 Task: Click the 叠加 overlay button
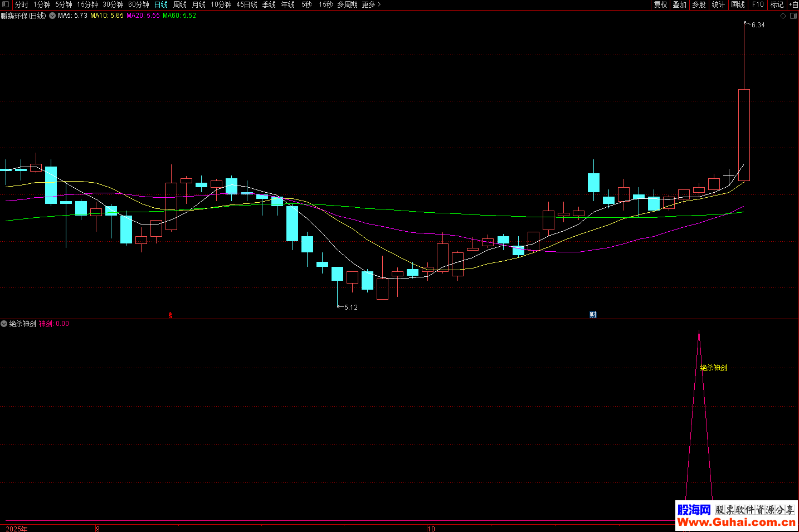[679, 4]
